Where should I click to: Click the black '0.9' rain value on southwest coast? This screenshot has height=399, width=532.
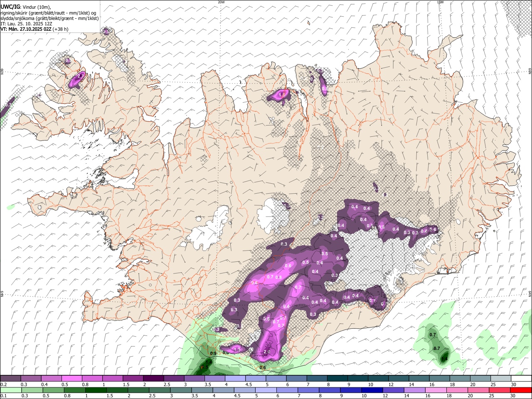pos(213,354)
